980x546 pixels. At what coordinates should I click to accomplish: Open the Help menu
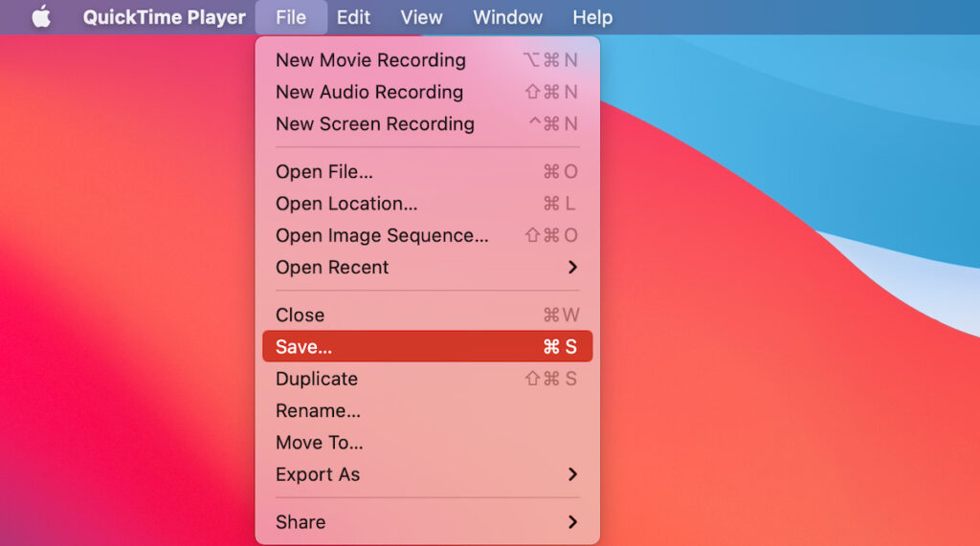point(592,17)
